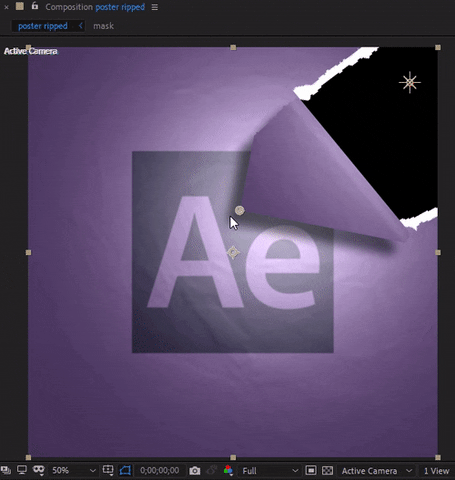The image size is (455, 480).
Task: Toggle mask and shape path visibility
Action: 125,470
